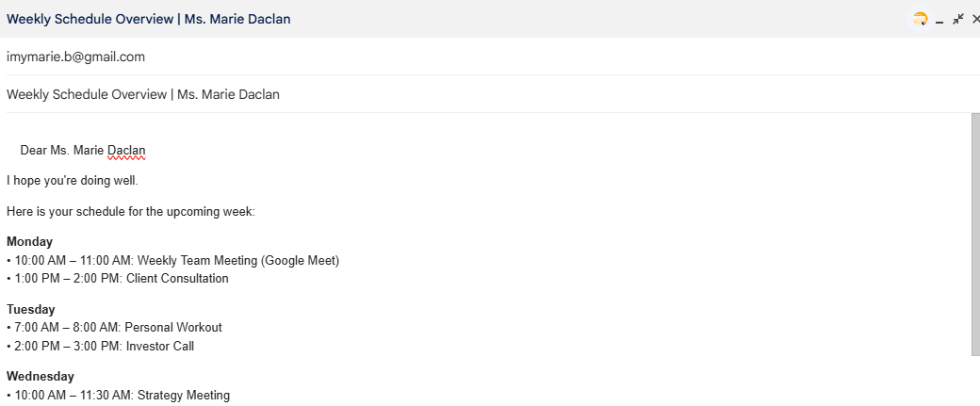Click the recipient field with imymarie.b@gmail.com
The height and width of the screenshot is (406, 980).
pos(75,57)
